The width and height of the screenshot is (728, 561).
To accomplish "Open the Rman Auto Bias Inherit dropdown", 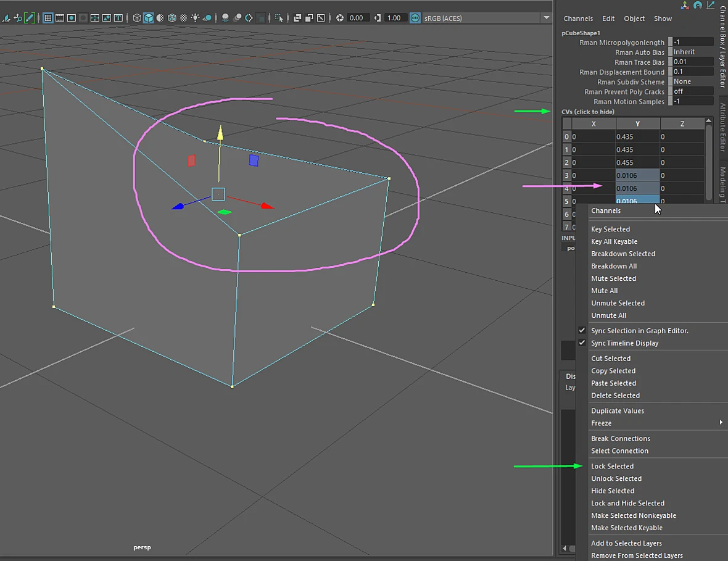I will [693, 52].
